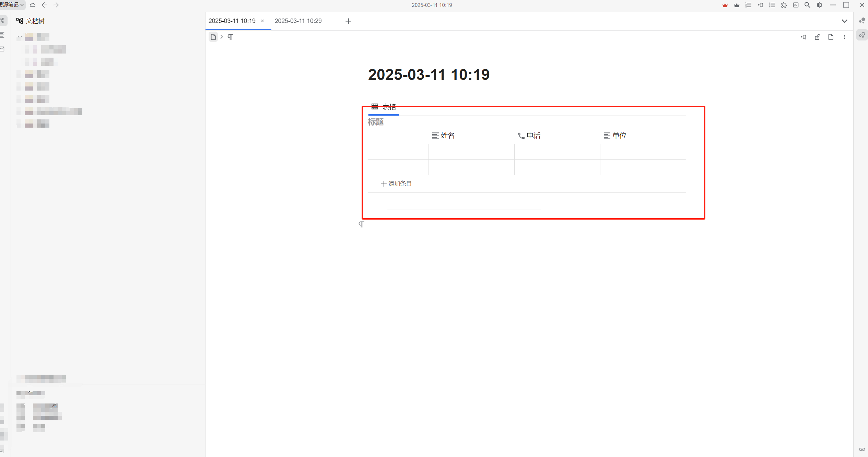Image resolution: width=868 pixels, height=457 pixels.
Task: Expand the tab list chevron dropdown
Action: coord(844,21)
